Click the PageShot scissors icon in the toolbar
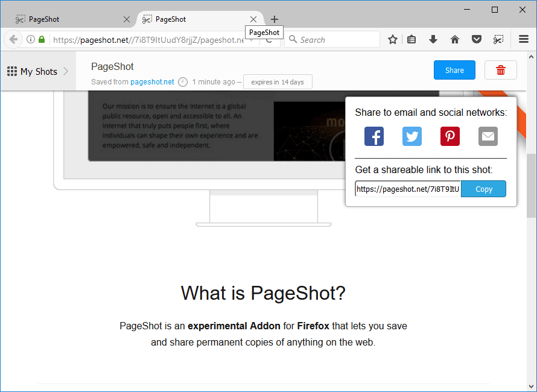Screen dimensions: 537x392 tap(498, 39)
